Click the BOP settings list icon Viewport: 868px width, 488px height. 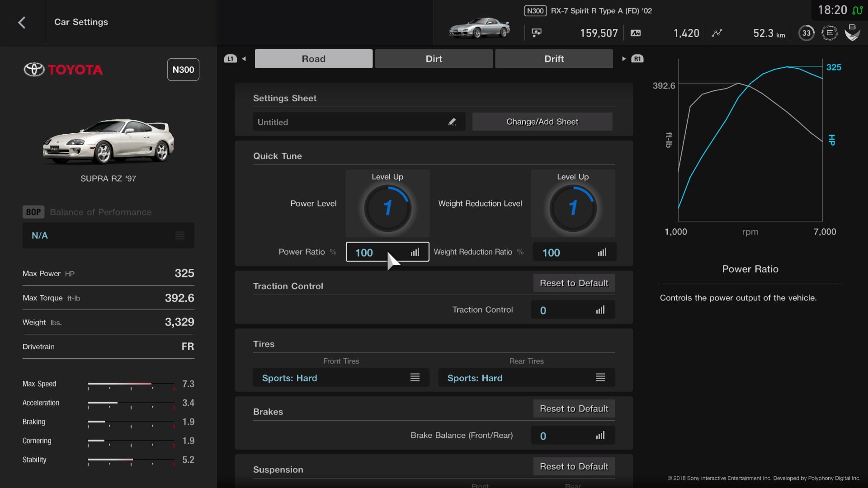click(x=180, y=235)
